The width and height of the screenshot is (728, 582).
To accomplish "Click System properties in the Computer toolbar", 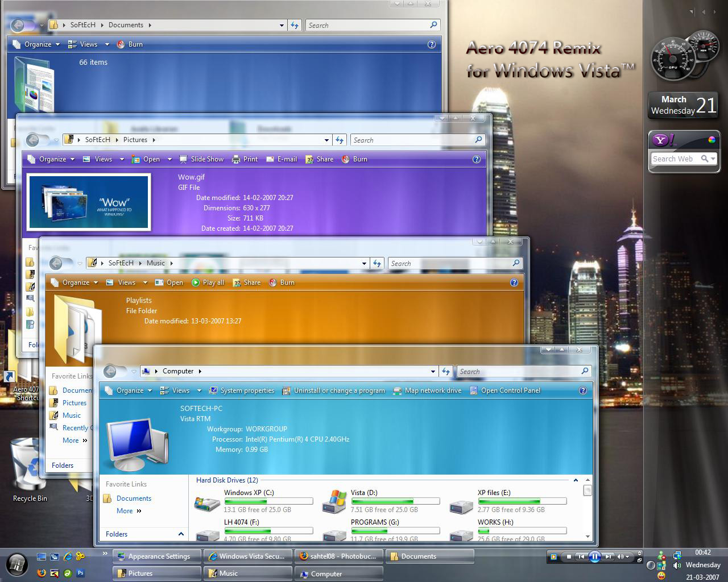I will (x=242, y=390).
